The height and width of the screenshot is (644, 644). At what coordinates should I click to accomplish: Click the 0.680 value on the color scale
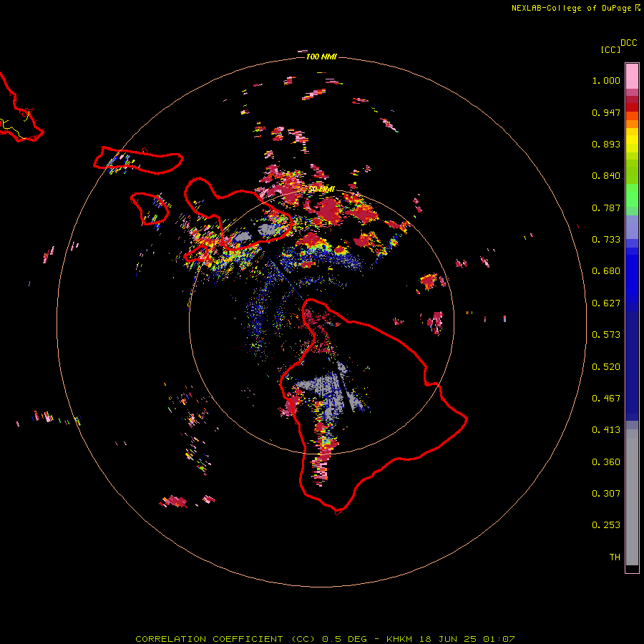tap(606, 271)
